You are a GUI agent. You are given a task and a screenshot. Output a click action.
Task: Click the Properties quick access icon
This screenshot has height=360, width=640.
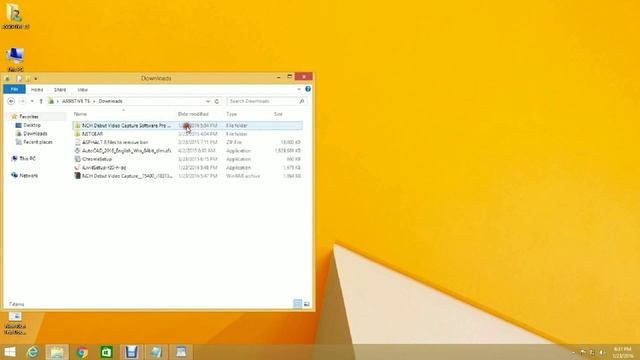pyautogui.click(x=19, y=78)
